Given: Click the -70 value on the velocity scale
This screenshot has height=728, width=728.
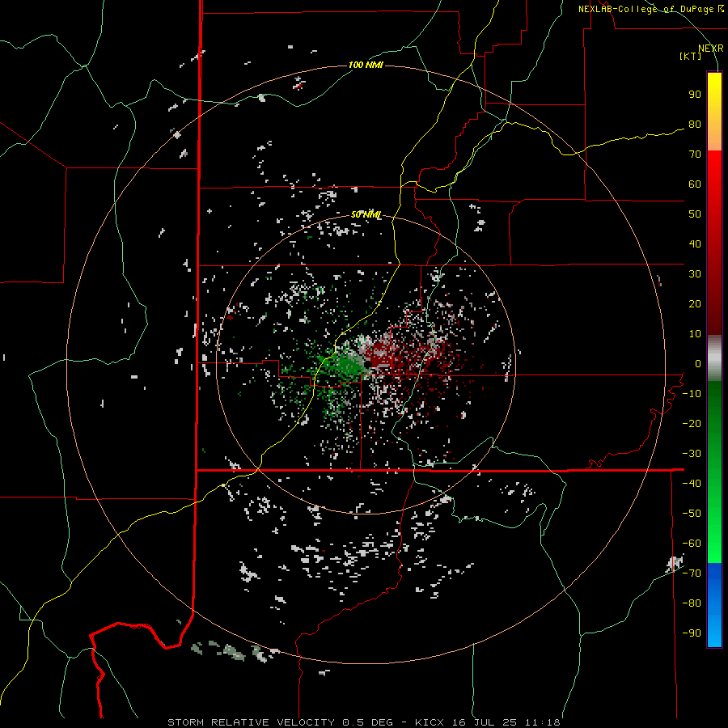Looking at the screenshot, I should [x=692, y=574].
